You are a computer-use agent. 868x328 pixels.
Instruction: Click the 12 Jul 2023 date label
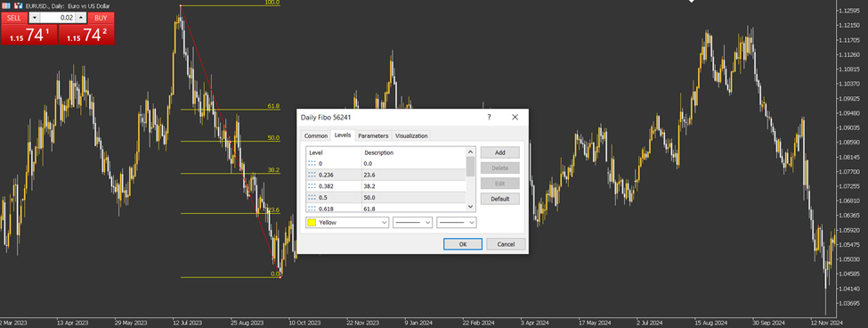click(x=189, y=323)
